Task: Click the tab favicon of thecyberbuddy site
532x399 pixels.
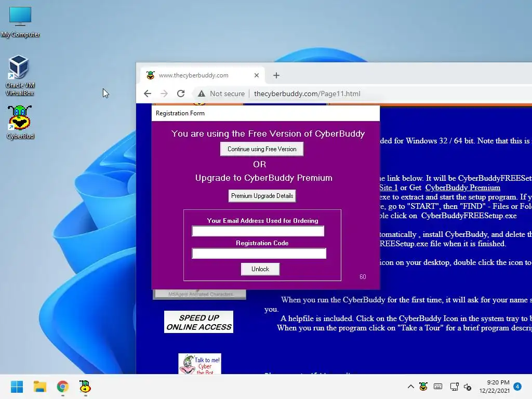Action: pos(151,75)
